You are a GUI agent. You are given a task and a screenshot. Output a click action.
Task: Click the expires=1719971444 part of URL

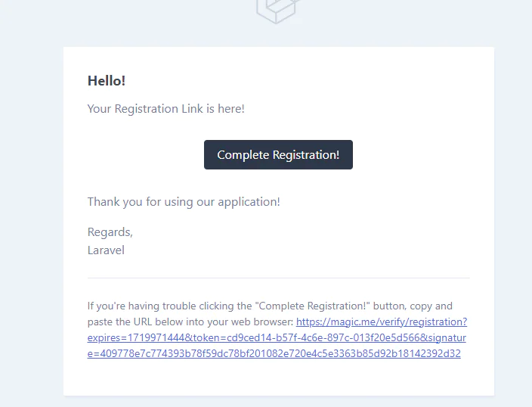pos(136,337)
